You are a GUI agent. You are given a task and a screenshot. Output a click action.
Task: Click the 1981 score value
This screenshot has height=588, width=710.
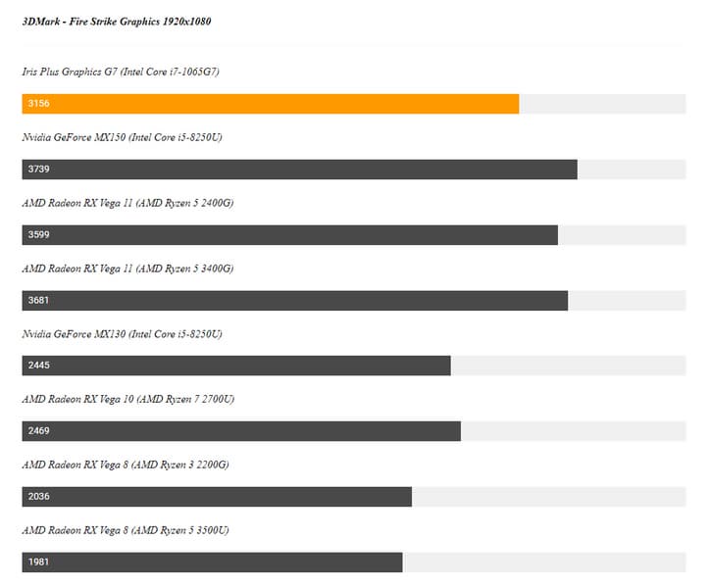coord(39,563)
